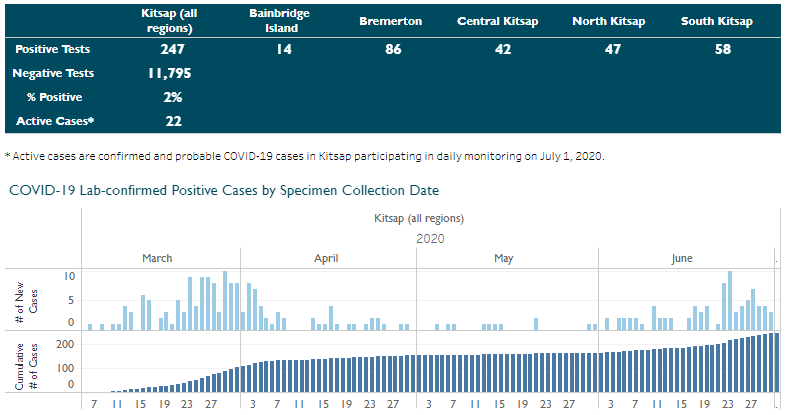787x415 pixels.
Task: Click the Central Kitsap column header
Action: tap(498, 21)
